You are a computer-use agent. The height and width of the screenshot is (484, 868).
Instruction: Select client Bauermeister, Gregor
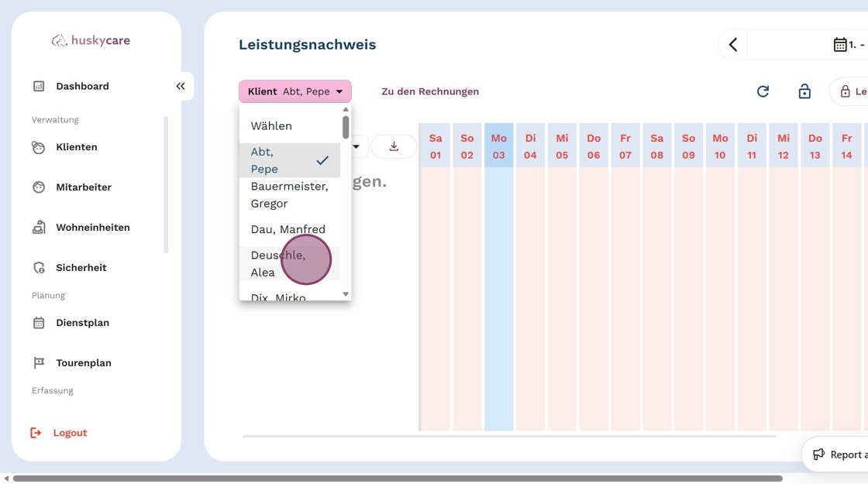290,194
